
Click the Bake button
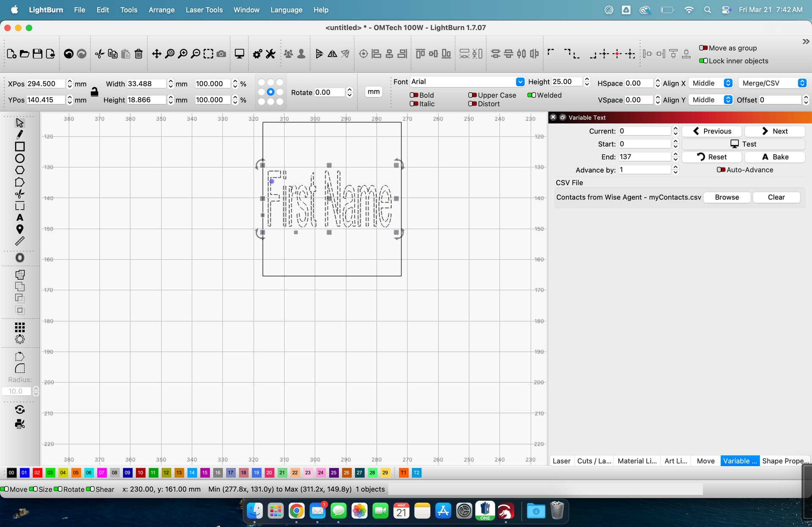pyautogui.click(x=774, y=157)
